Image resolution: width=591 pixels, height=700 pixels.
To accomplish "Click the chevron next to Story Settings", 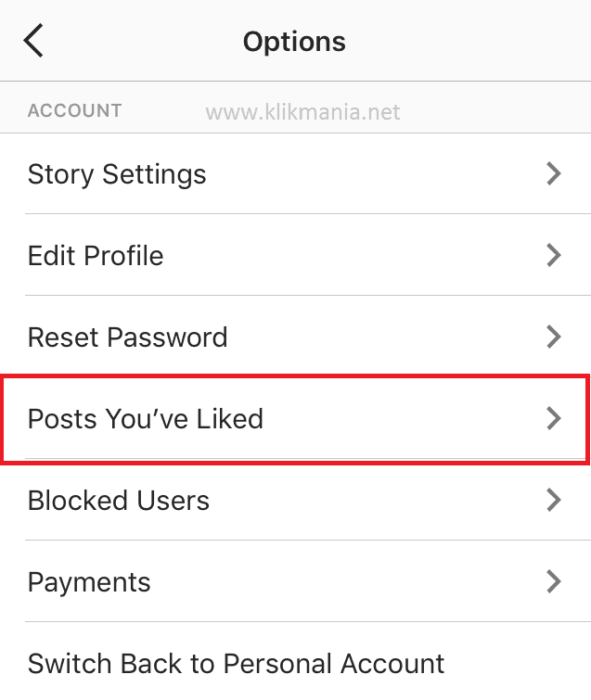I will 554,173.
